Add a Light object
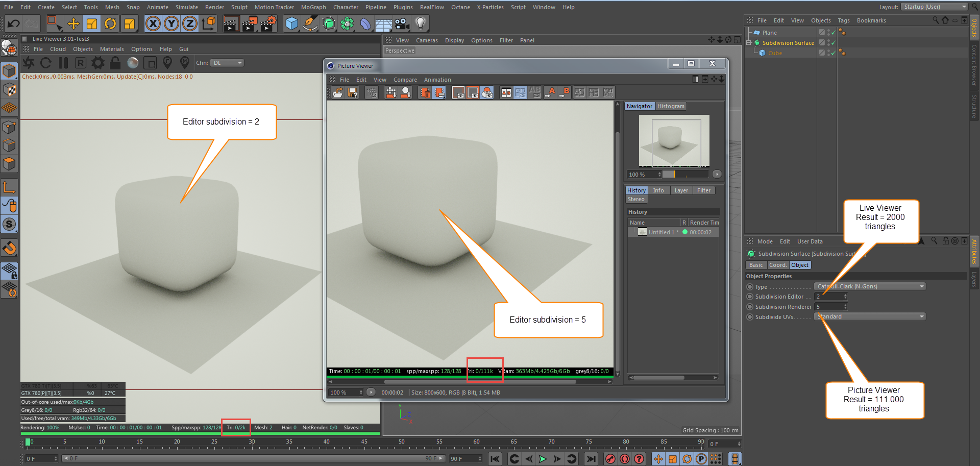The width and height of the screenshot is (980, 466). pos(421,23)
